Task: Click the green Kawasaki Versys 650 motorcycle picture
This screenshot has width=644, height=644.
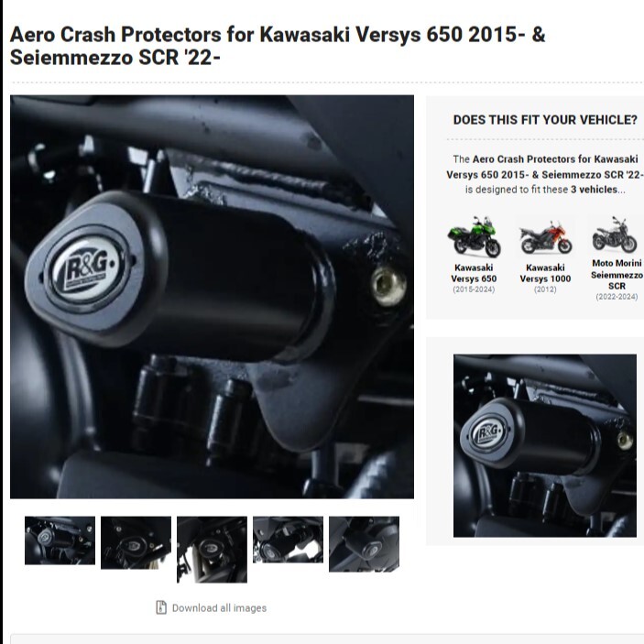Action: pos(474,237)
